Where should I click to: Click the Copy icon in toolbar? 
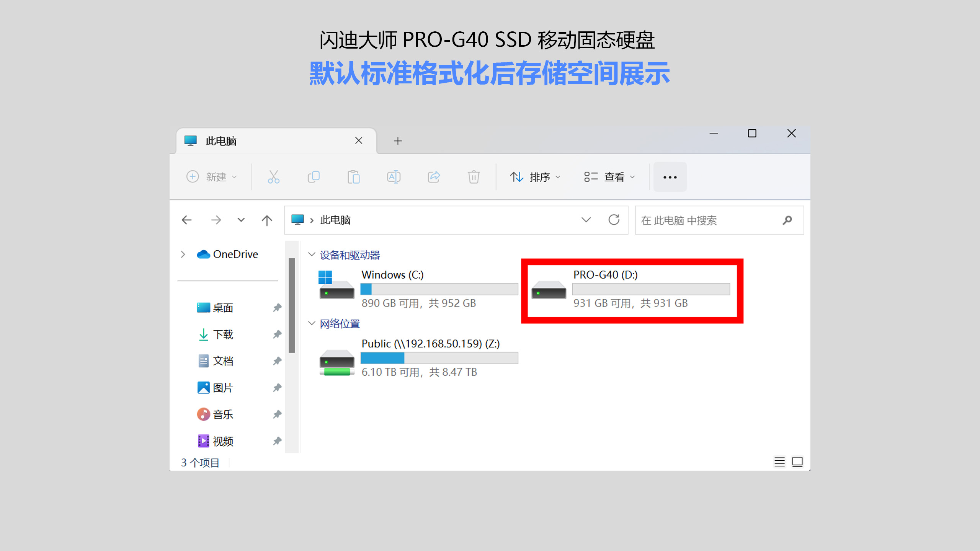[x=314, y=177]
